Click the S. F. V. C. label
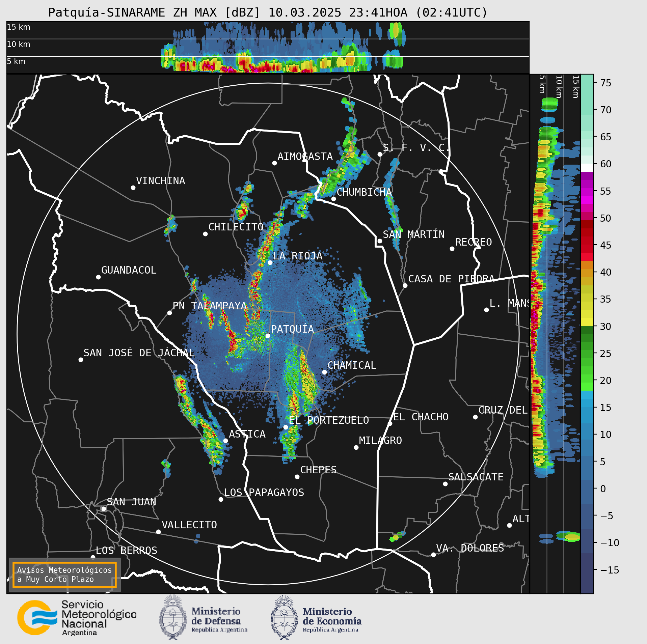The image size is (647, 644). pos(416,147)
